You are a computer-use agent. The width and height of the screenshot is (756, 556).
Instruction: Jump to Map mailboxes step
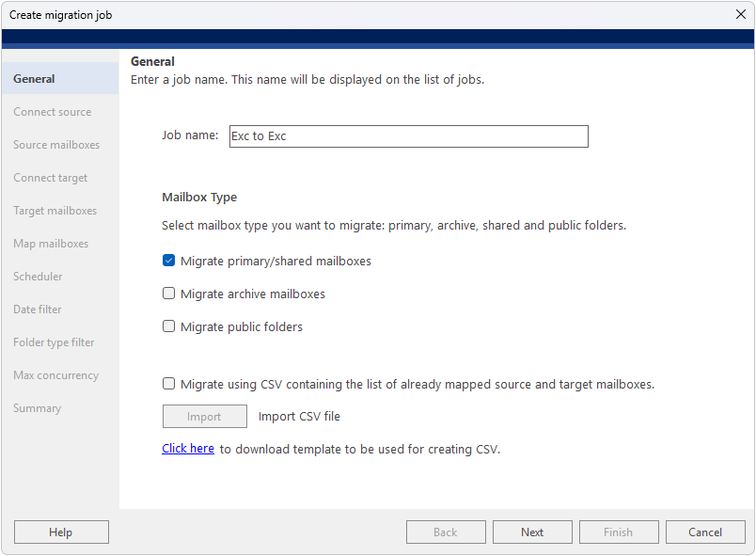(x=51, y=244)
